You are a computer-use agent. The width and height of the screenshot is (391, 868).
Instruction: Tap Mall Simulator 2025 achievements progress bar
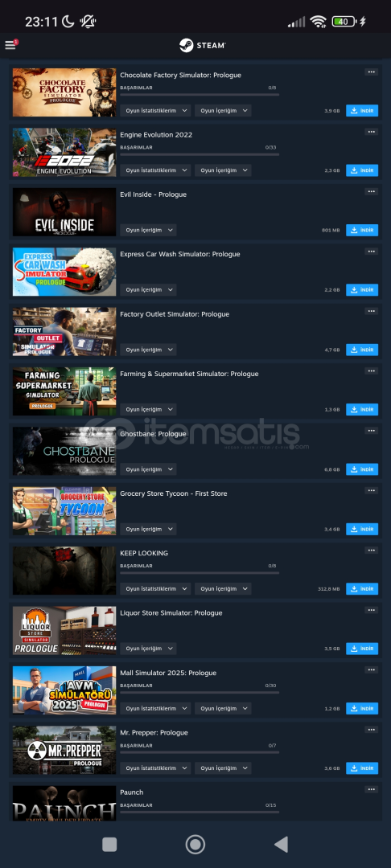pyautogui.click(x=200, y=693)
